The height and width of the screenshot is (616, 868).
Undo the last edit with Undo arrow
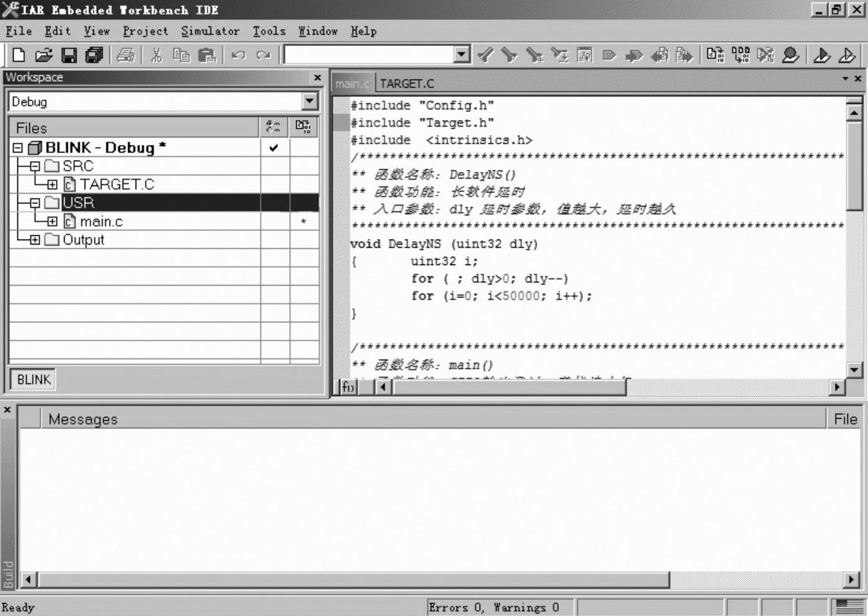(x=238, y=55)
